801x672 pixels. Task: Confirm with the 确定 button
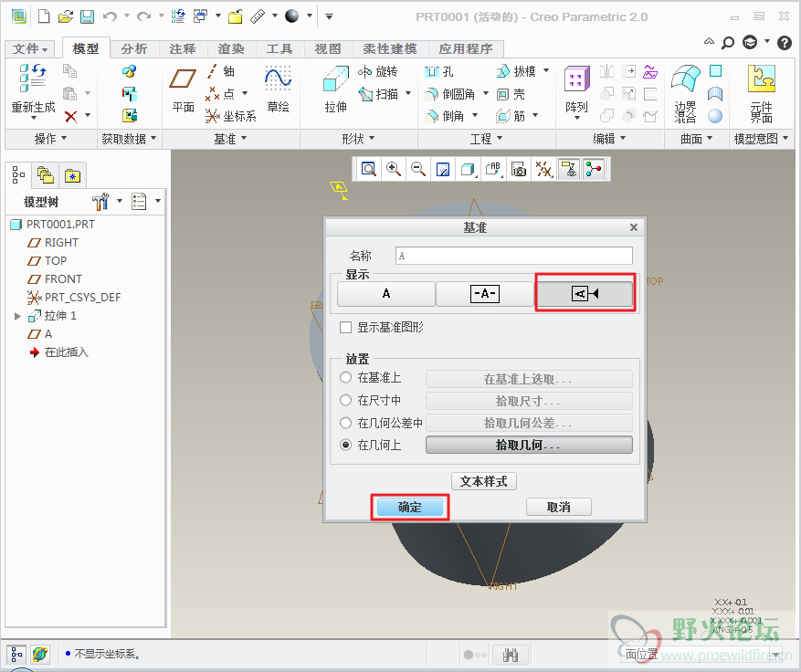[x=410, y=507]
